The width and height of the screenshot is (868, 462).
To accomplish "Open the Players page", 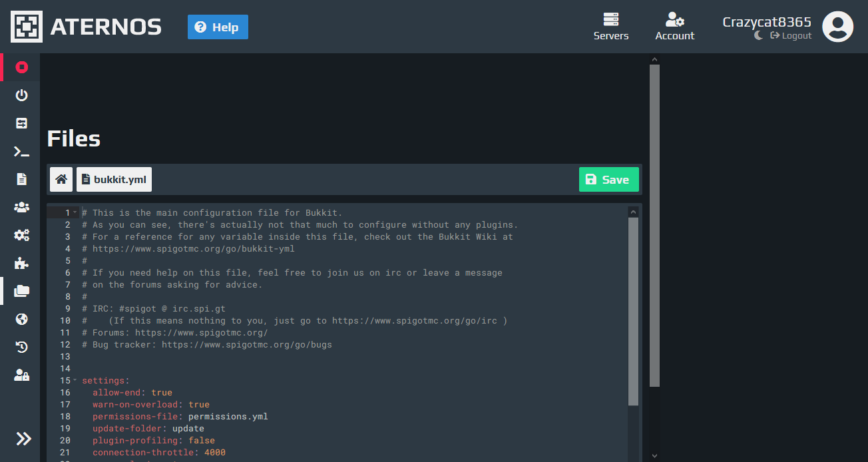I will tap(22, 207).
